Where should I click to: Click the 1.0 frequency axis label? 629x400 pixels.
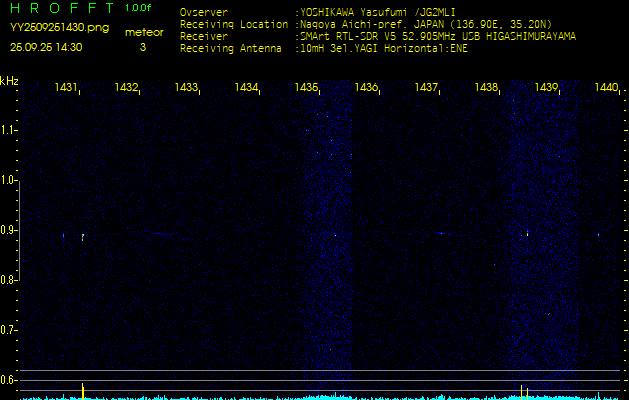point(8,181)
